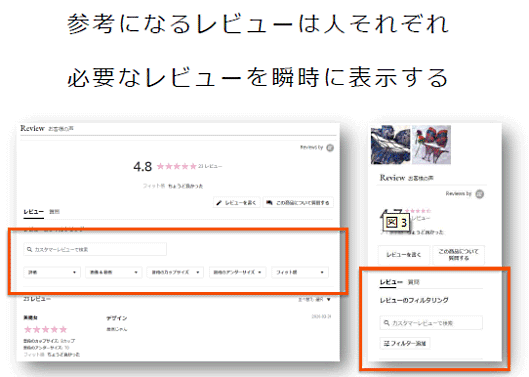Viewport: 529px width, 377px height.
Task: Open the 評価 rating filter dropdown
Action: (52, 272)
